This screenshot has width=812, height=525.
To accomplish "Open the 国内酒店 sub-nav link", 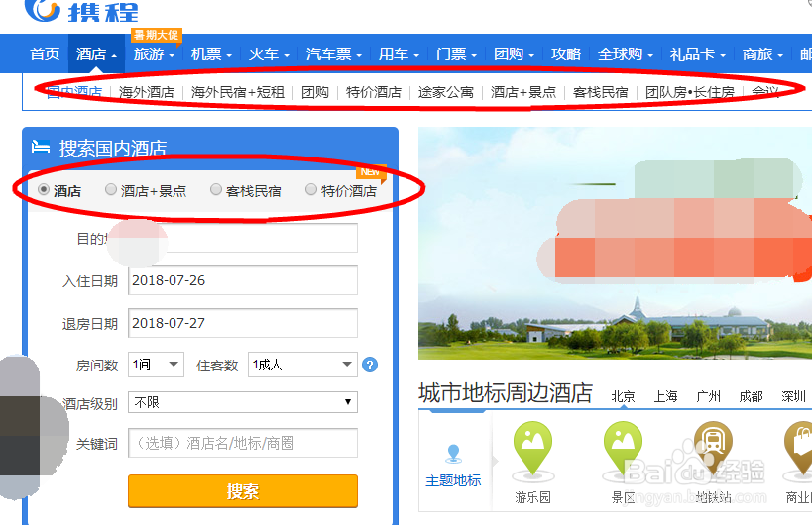I will 74,92.
